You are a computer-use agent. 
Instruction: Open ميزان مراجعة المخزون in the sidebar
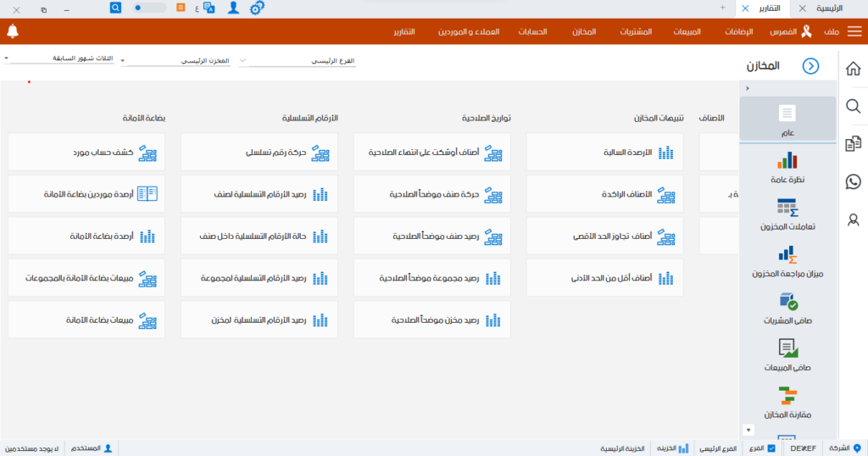coord(787,262)
